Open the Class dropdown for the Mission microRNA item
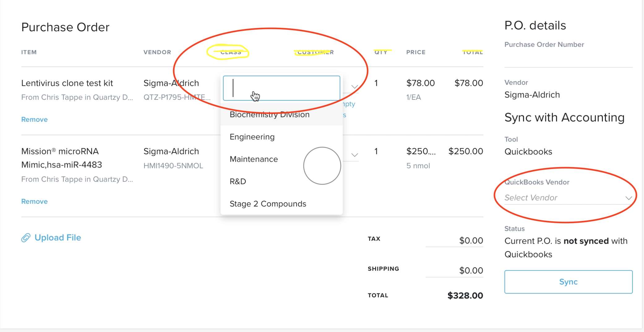 click(x=354, y=155)
